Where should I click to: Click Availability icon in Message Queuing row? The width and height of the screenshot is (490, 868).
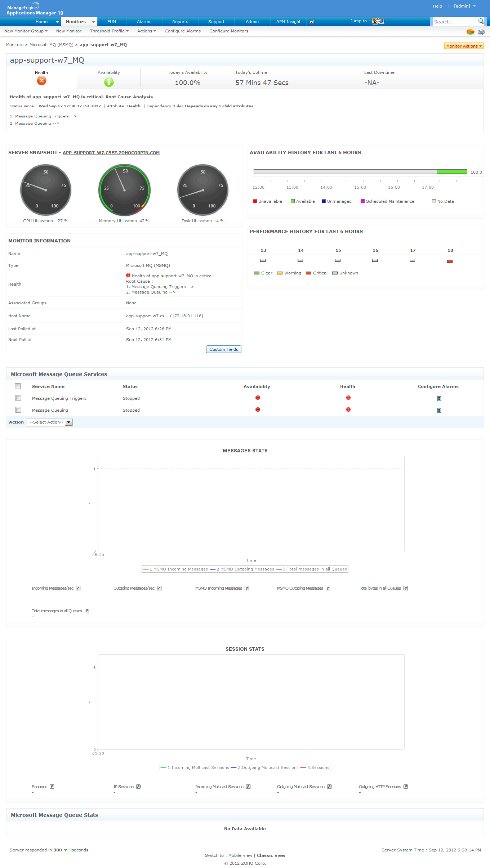[258, 410]
